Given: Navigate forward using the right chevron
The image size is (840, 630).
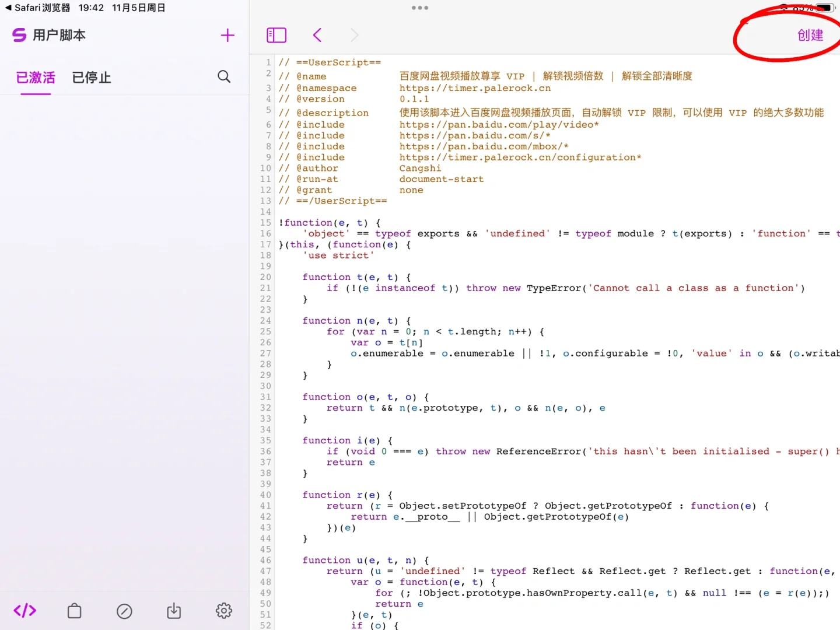Looking at the screenshot, I should (355, 35).
